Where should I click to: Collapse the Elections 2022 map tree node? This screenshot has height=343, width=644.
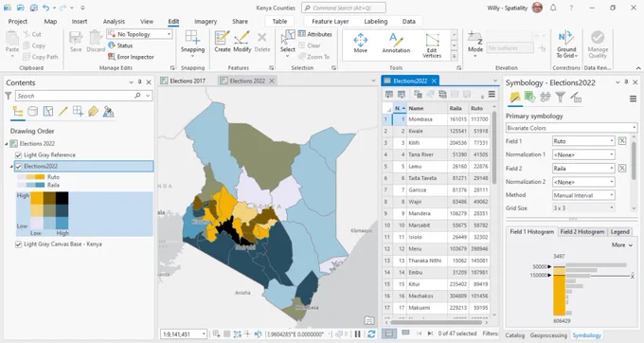pos(7,143)
